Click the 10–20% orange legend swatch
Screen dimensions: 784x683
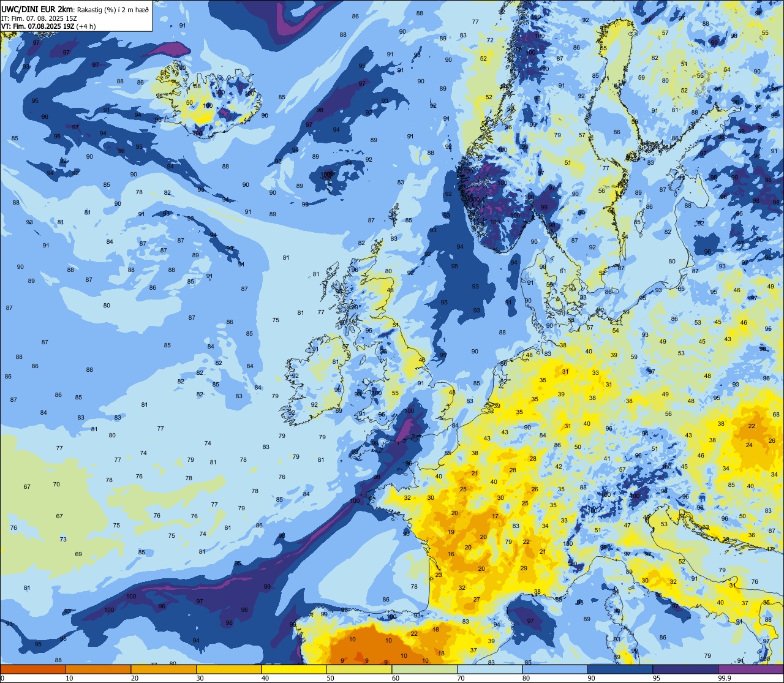pyautogui.click(x=98, y=669)
